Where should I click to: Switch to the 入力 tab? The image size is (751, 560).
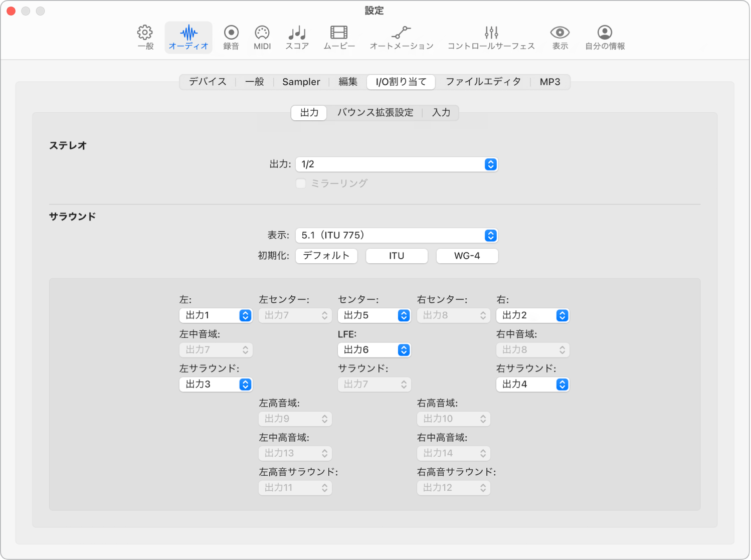click(441, 113)
